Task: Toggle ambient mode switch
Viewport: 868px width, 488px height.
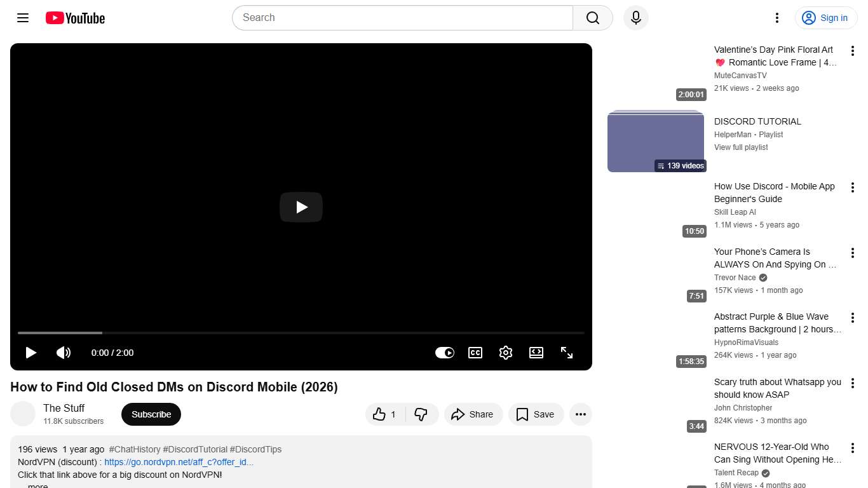Action: point(444,353)
